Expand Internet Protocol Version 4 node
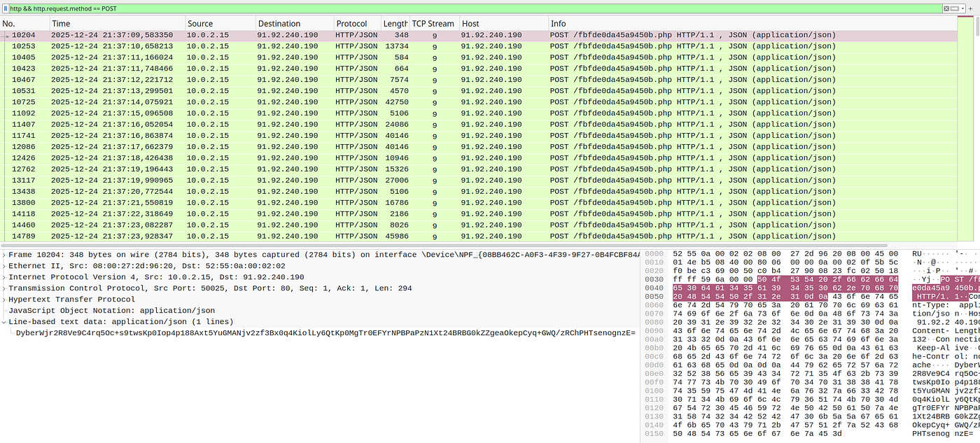 (x=3, y=277)
